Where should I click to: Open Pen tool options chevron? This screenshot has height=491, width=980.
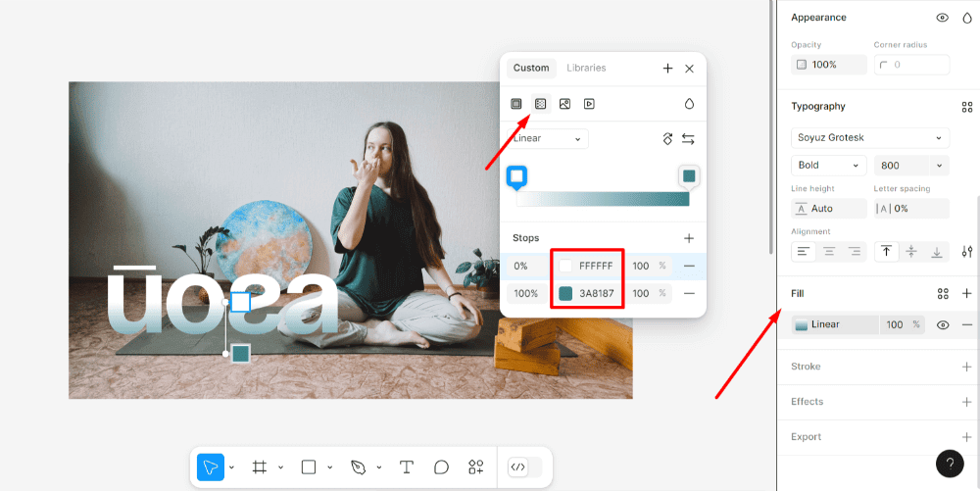[x=378, y=467]
